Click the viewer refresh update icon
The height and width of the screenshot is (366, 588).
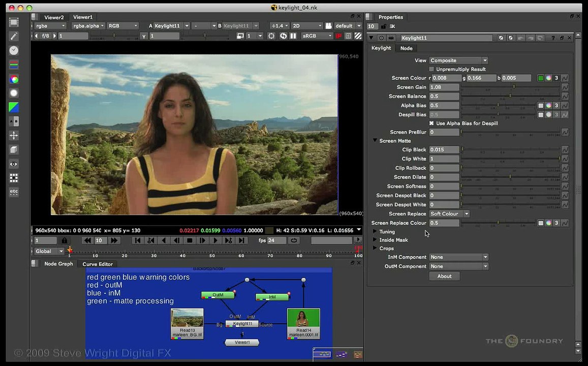(283, 36)
